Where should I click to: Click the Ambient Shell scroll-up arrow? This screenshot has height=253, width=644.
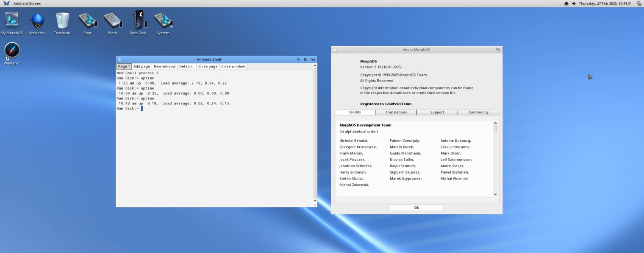315,65
